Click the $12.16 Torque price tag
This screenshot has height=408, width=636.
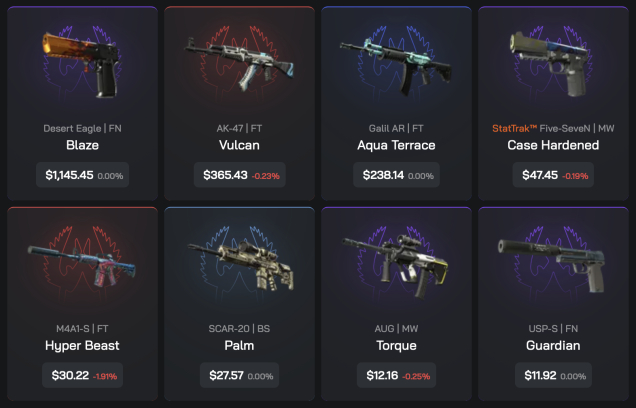(x=396, y=375)
